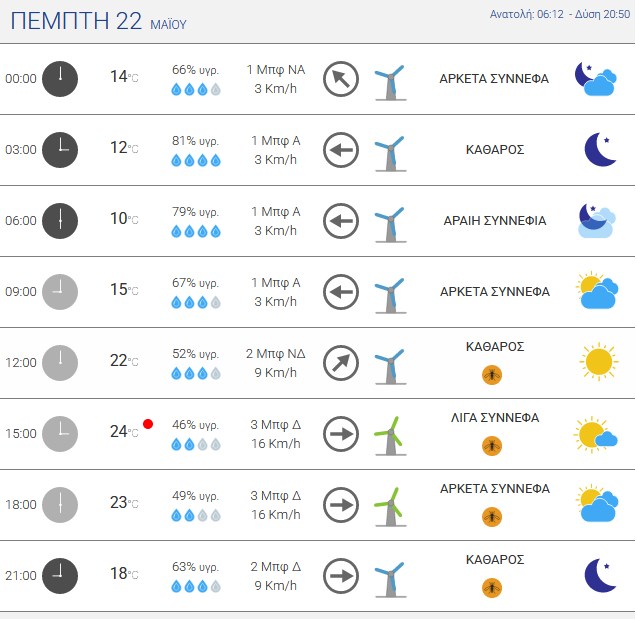The width and height of the screenshot is (636, 619).
Task: Click the clock icon for 00:00
Action: (60, 79)
